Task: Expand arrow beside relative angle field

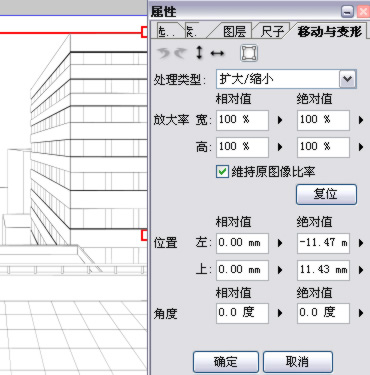Action: coord(280,313)
